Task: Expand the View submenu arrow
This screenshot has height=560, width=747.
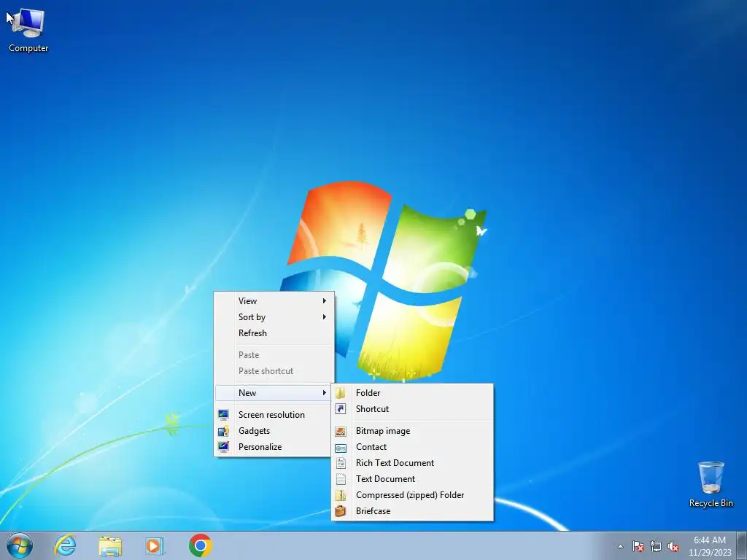Action: click(325, 301)
